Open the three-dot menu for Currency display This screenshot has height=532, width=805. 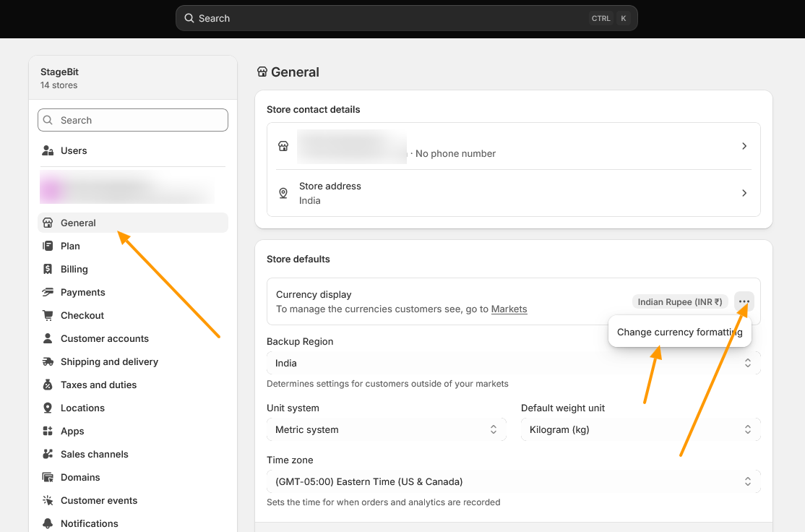(x=744, y=301)
